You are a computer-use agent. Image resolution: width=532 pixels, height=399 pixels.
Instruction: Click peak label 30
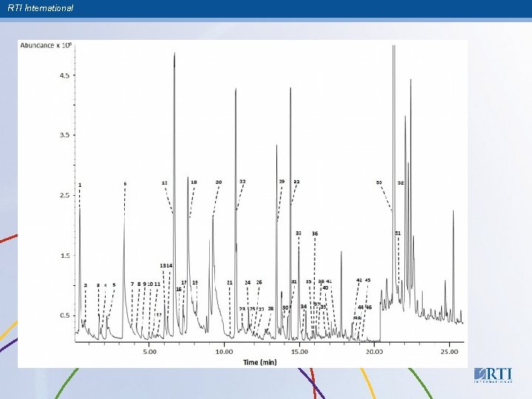(x=285, y=307)
